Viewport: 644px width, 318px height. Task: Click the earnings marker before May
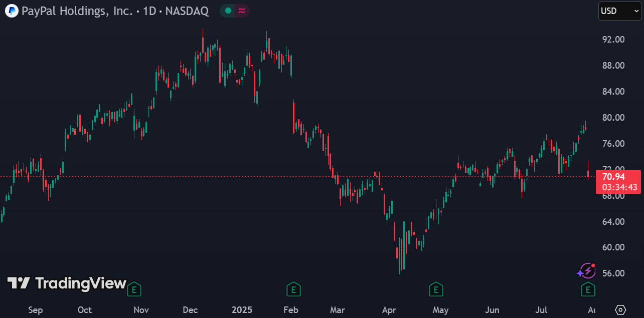pos(436,289)
